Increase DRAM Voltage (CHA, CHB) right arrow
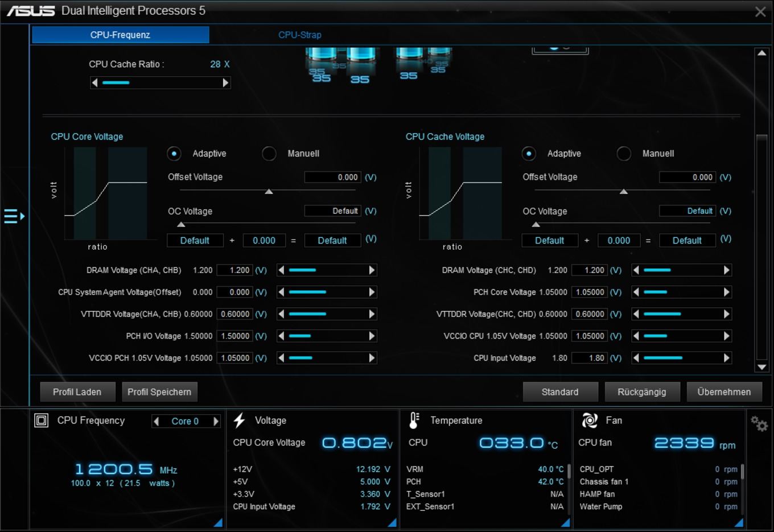 click(372, 270)
